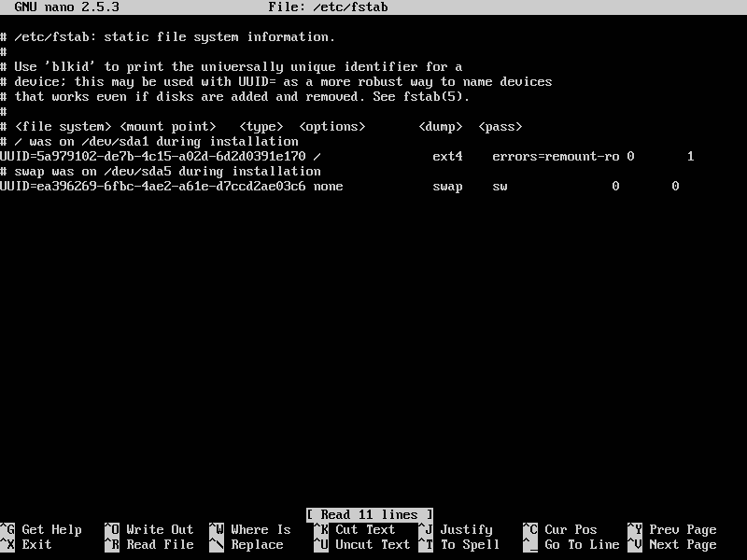The image size is (747, 560).
Task: Select the ^J Justify shortcut
Action: click(456, 529)
